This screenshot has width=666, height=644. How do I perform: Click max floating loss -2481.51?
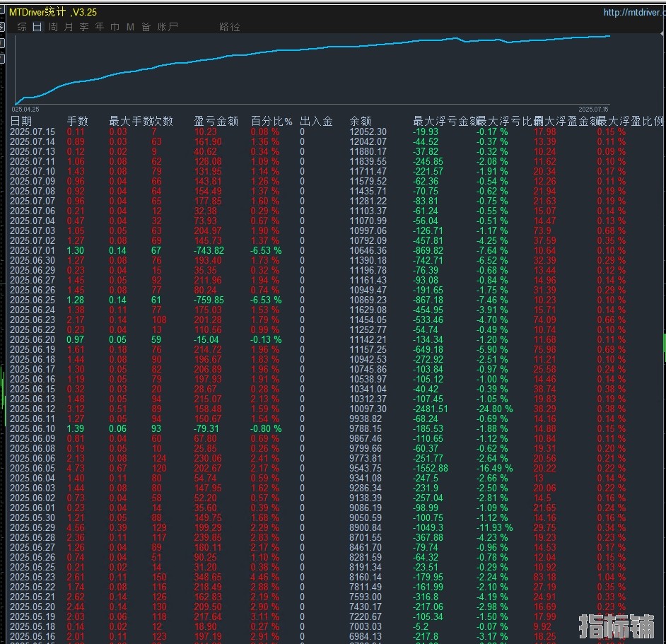[431, 409]
